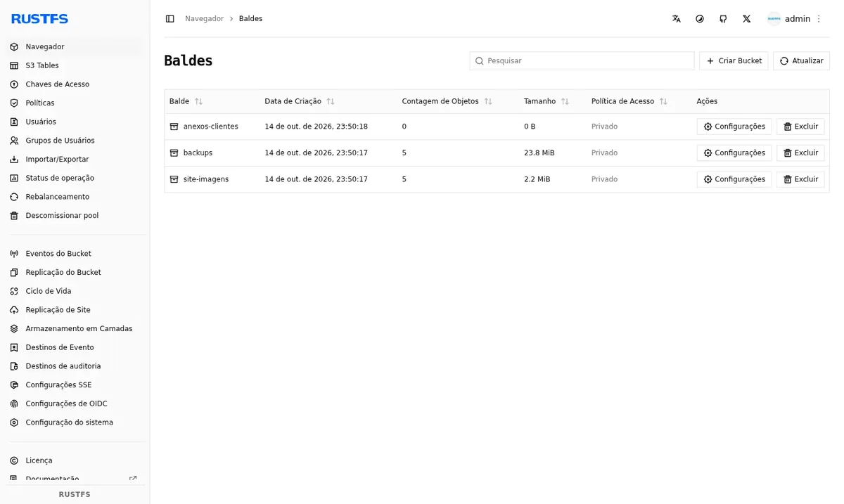Click the Configuração do sistema icon
Screen dimensions: 844x504
tap(14, 422)
